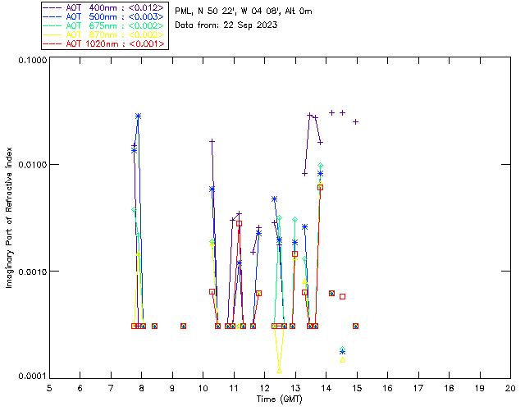Click the AOT 1020nm legend entry
This screenshot has width=525, height=420.
tap(104, 43)
